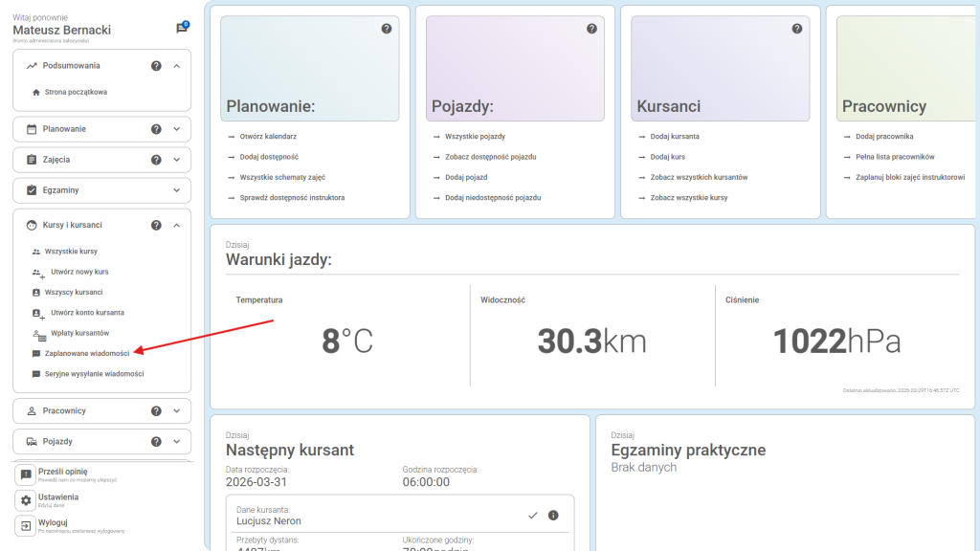Click the Wyloguj logout icon

click(x=26, y=526)
